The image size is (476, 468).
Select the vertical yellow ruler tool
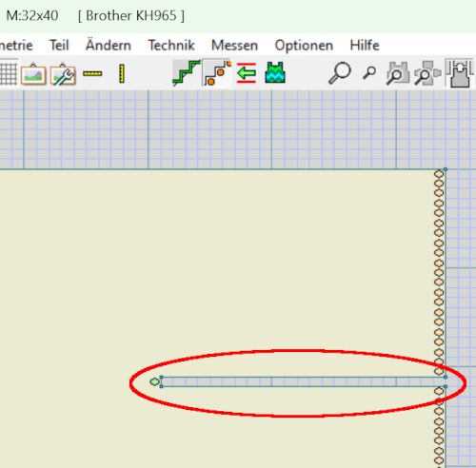click(x=122, y=73)
